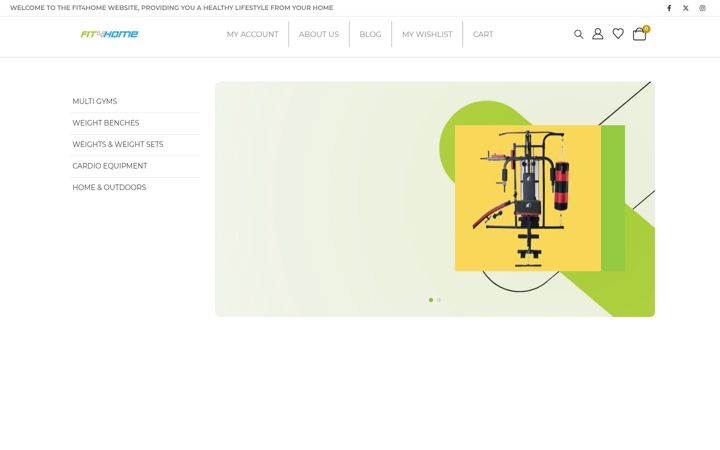Image resolution: width=720 pixels, height=450 pixels.
Task: Open the wishlist heart icon
Action: pos(618,34)
